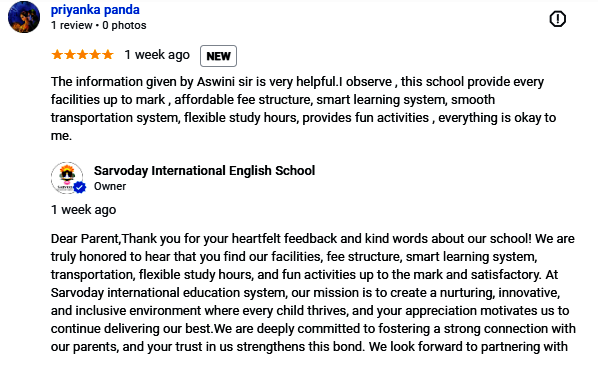Click the review's '1 week ago' timestamp
This screenshot has height=387, width=609.
point(157,55)
